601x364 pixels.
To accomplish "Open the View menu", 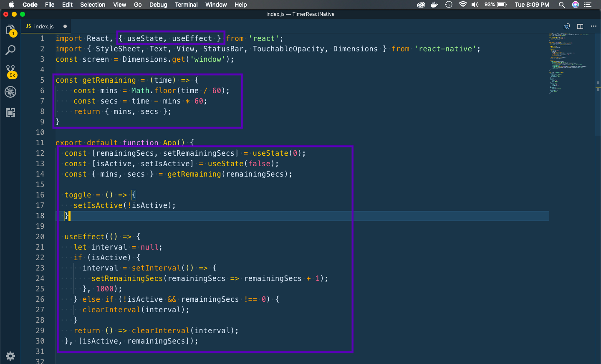I will [119, 5].
